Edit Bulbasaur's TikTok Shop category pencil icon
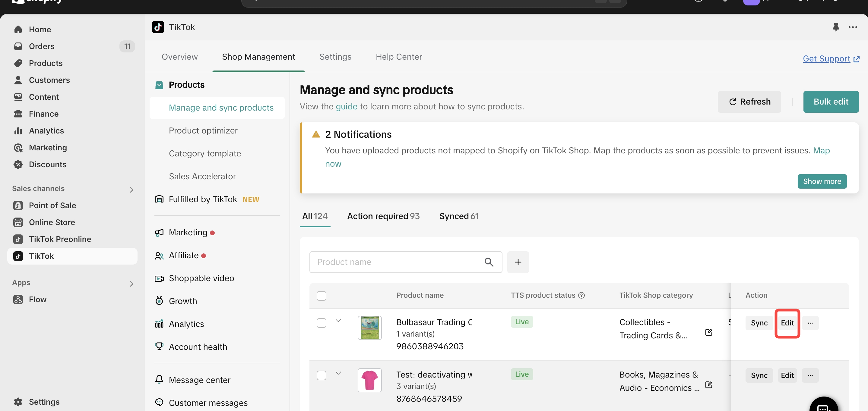 tap(708, 332)
